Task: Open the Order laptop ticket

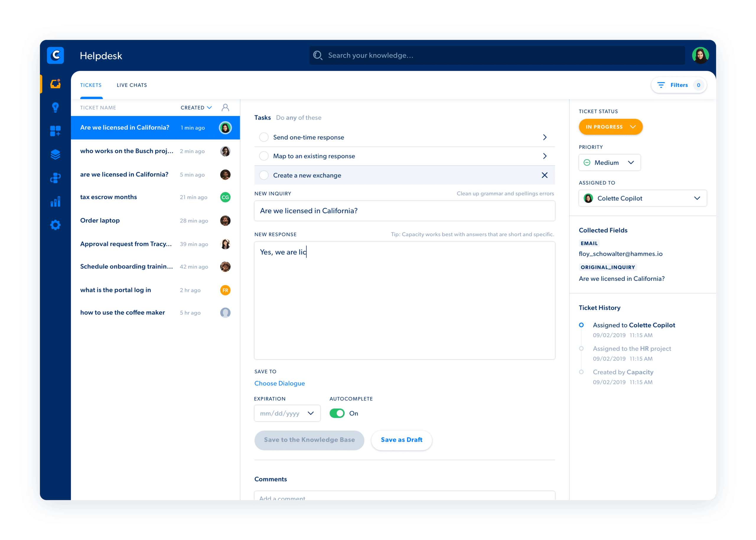Action: pyautogui.click(x=100, y=221)
